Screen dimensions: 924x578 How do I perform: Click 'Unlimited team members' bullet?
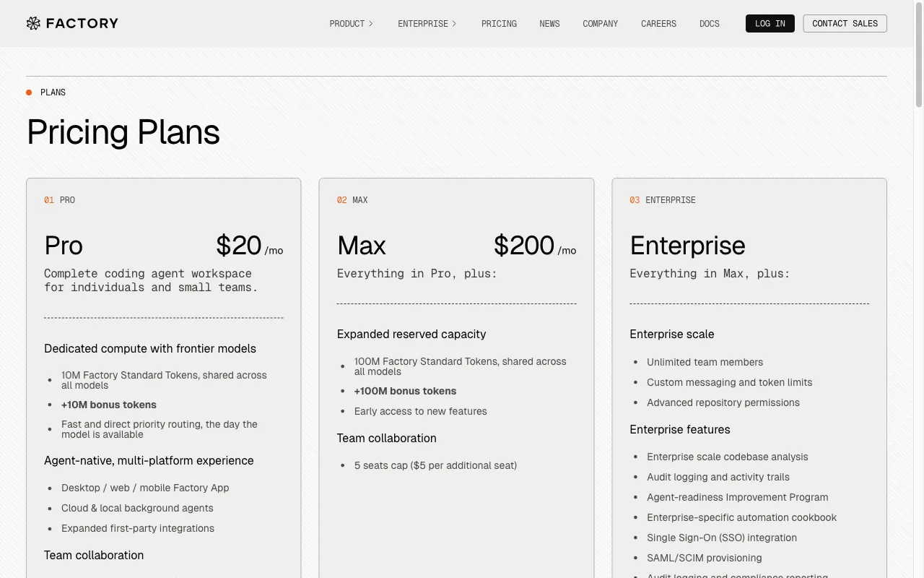coord(705,363)
